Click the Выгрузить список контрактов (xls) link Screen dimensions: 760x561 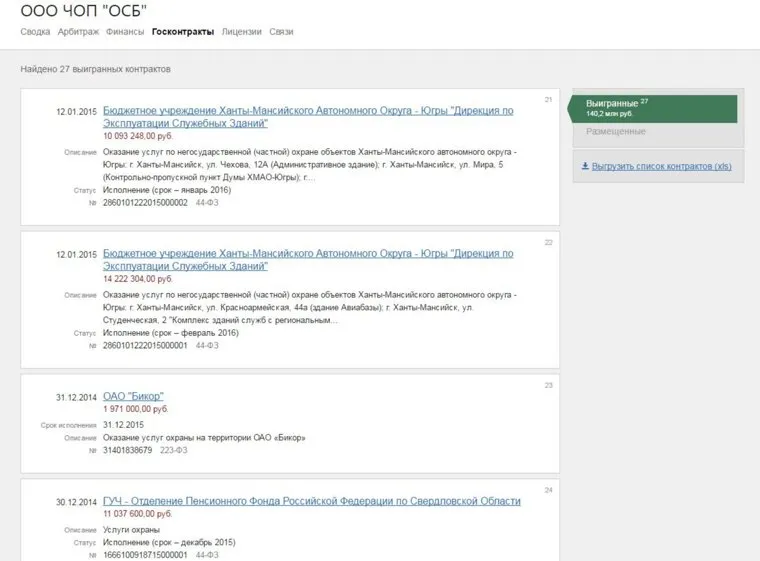[x=661, y=166]
